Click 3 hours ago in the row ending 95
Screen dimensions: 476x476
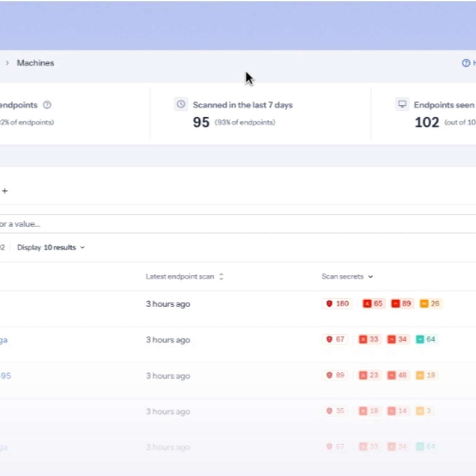(168, 376)
